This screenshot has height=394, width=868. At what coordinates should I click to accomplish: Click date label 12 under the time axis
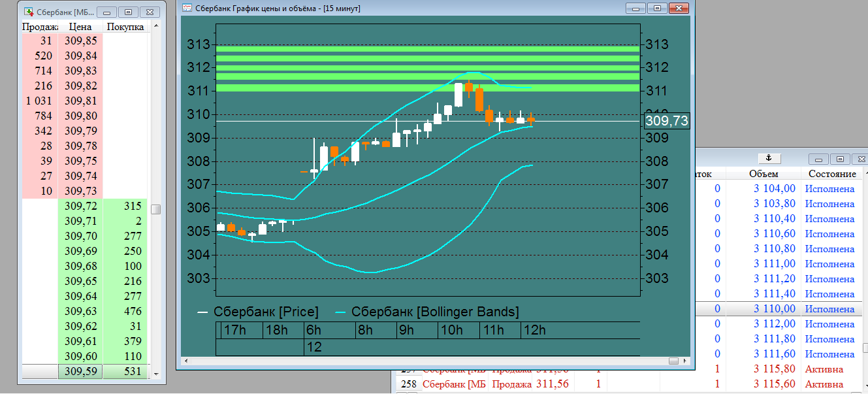[x=314, y=348]
